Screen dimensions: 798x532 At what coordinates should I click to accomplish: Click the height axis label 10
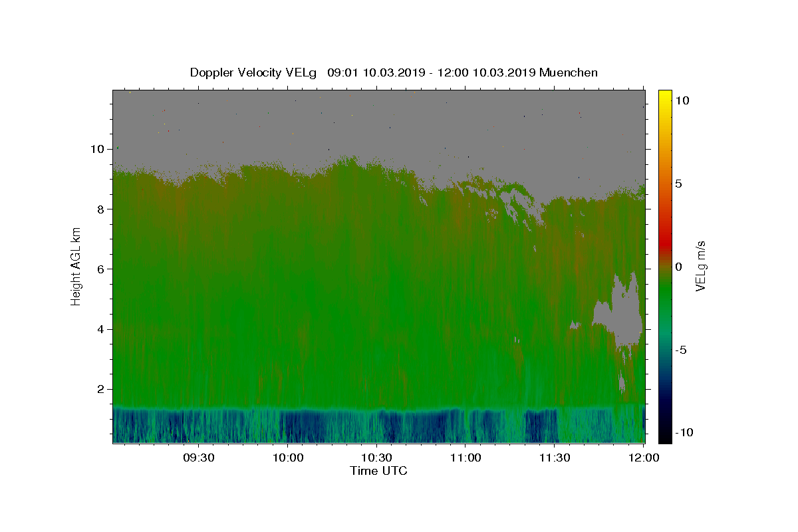point(97,149)
